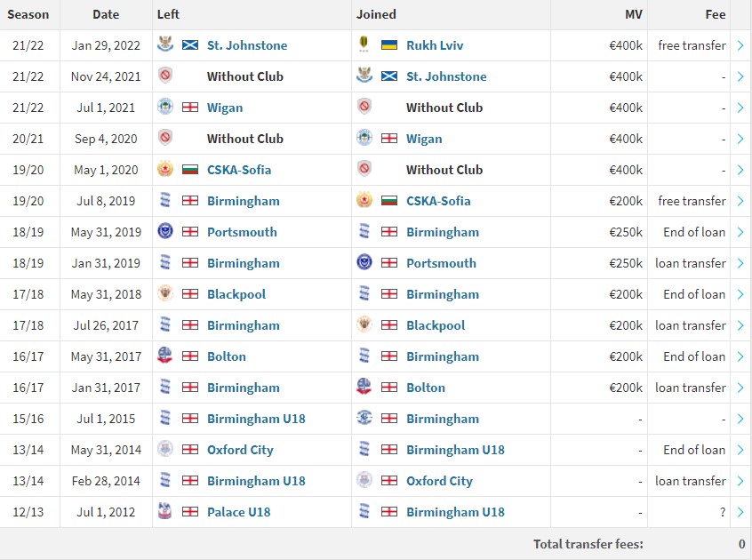This screenshot has width=752, height=560.
Task: Click the Portsmouth crest in the Joined column
Action: pyautogui.click(x=364, y=262)
